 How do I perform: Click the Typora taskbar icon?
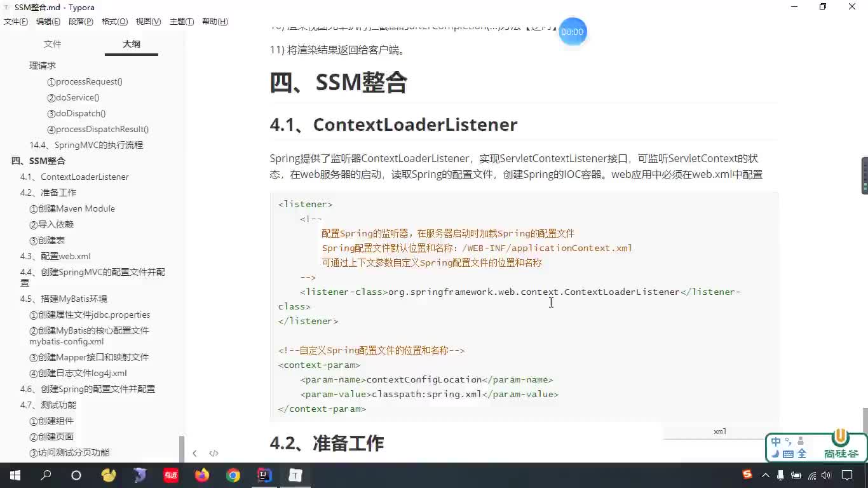click(x=295, y=475)
